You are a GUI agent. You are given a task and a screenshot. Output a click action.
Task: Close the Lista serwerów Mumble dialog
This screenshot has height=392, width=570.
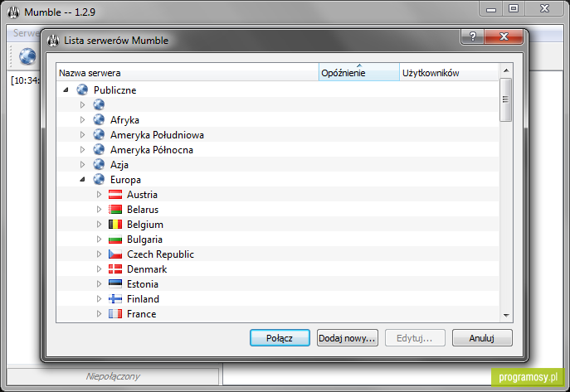click(504, 36)
